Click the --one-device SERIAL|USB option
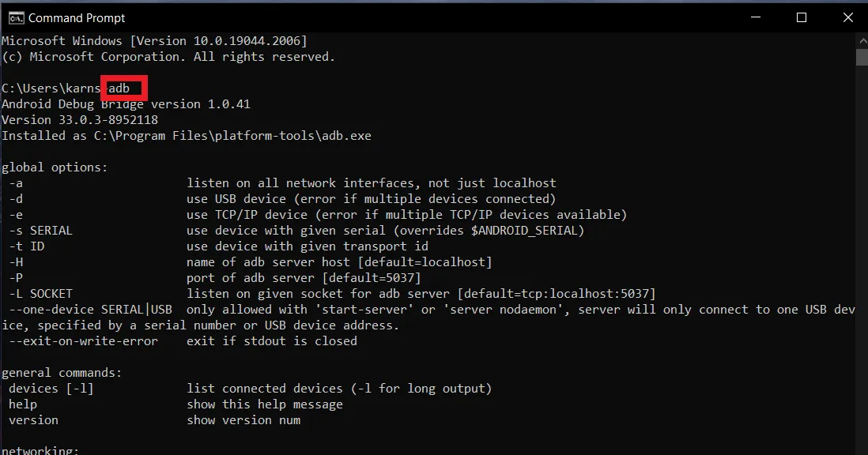The image size is (868, 455). [x=90, y=310]
